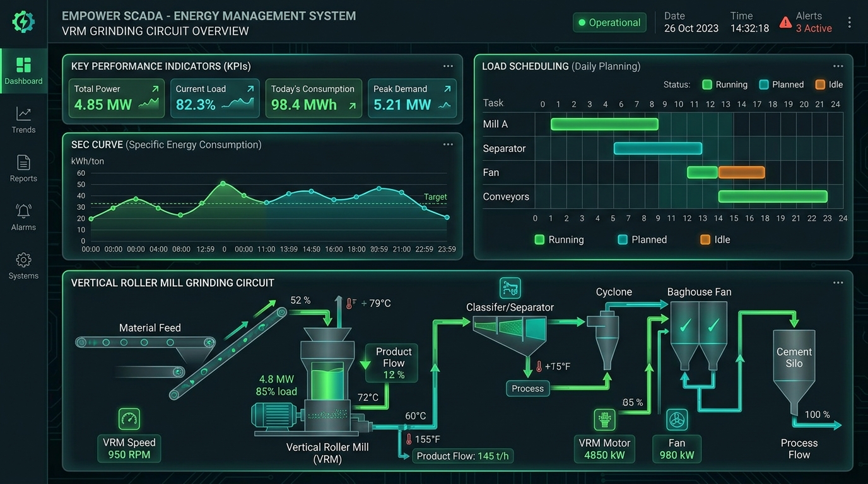Click the SEC curve peak data point
The width and height of the screenshot is (868, 484).
click(x=223, y=183)
